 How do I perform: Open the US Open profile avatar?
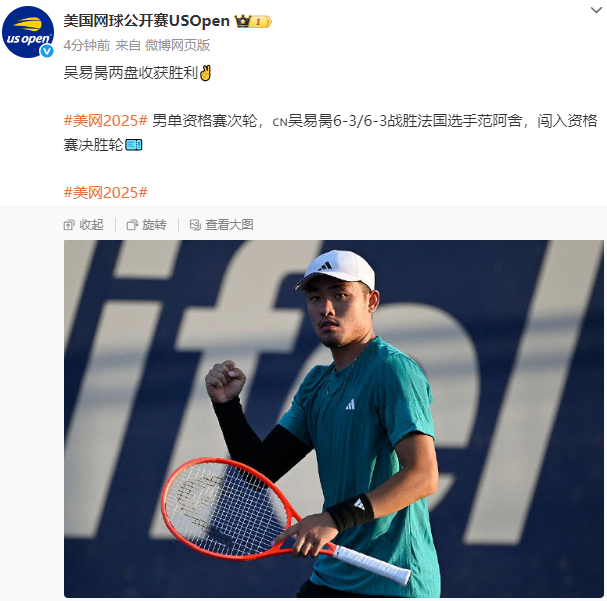click(x=28, y=33)
